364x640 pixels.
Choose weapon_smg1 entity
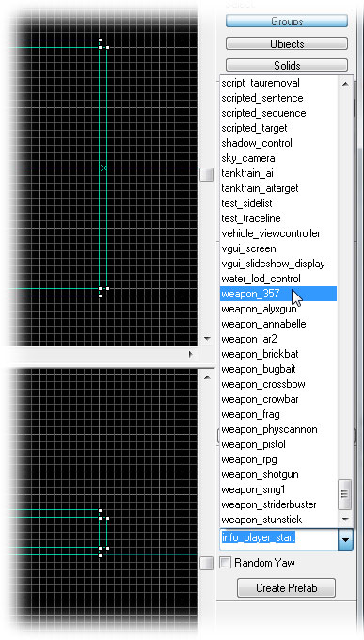(x=278, y=489)
